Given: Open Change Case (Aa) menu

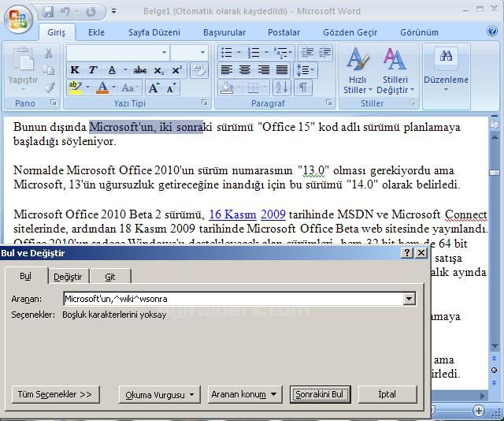Looking at the screenshot, I should [x=130, y=88].
